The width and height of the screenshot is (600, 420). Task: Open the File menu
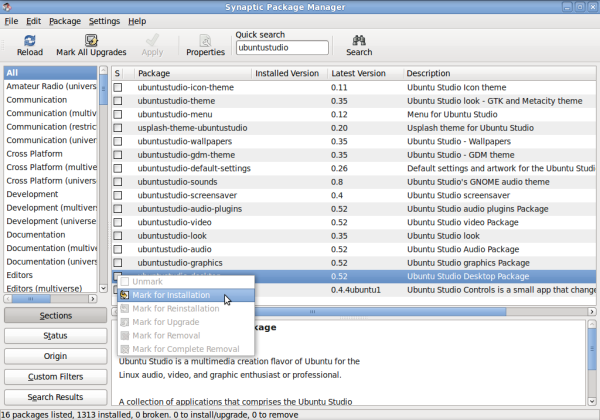click(11, 21)
